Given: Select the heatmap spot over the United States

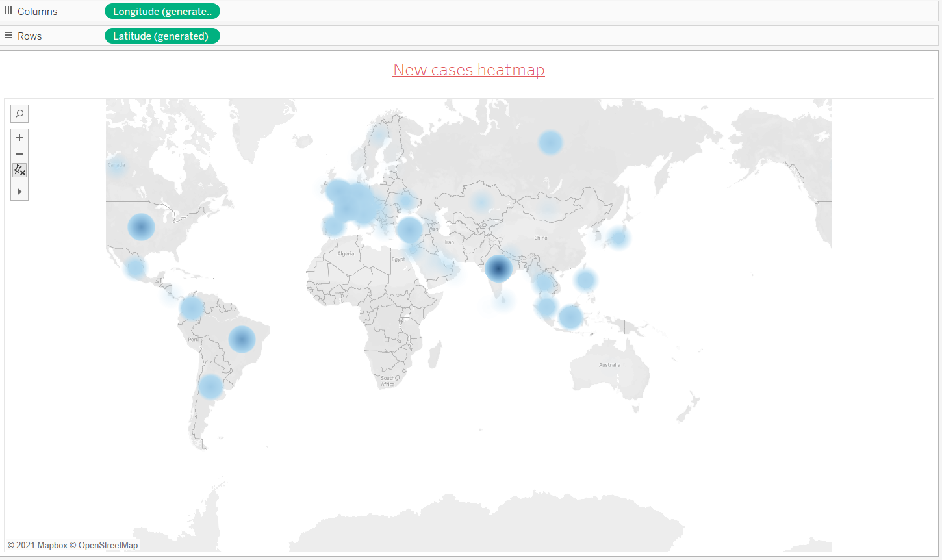Looking at the screenshot, I should click(141, 227).
